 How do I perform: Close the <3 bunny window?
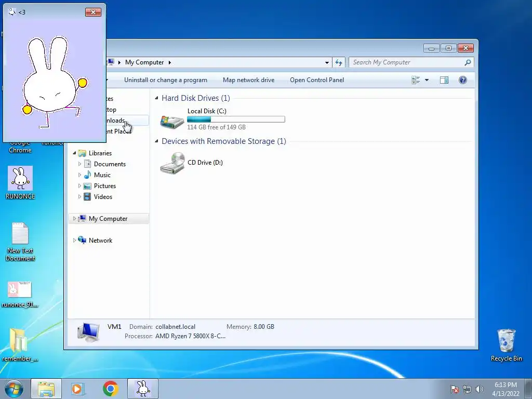pyautogui.click(x=94, y=12)
